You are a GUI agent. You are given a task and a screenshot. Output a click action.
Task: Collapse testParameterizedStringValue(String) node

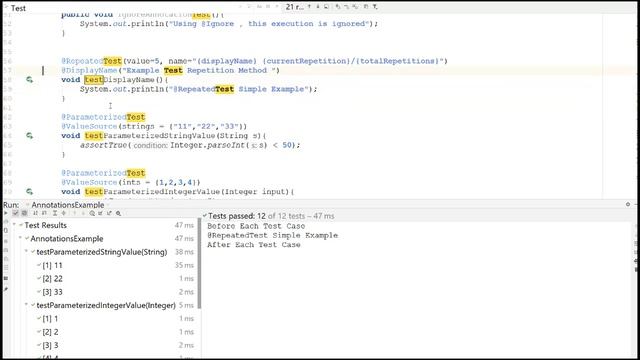tap(27, 252)
